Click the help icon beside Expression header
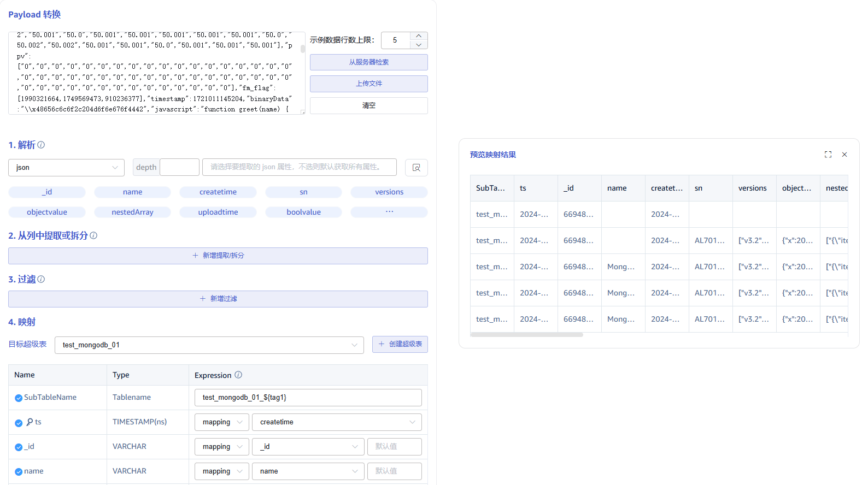 coord(238,375)
